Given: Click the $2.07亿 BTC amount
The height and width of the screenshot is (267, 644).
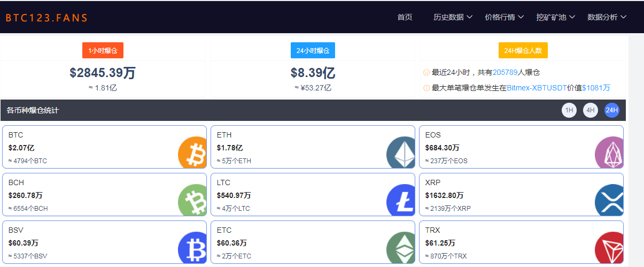Looking at the screenshot, I should tap(21, 148).
